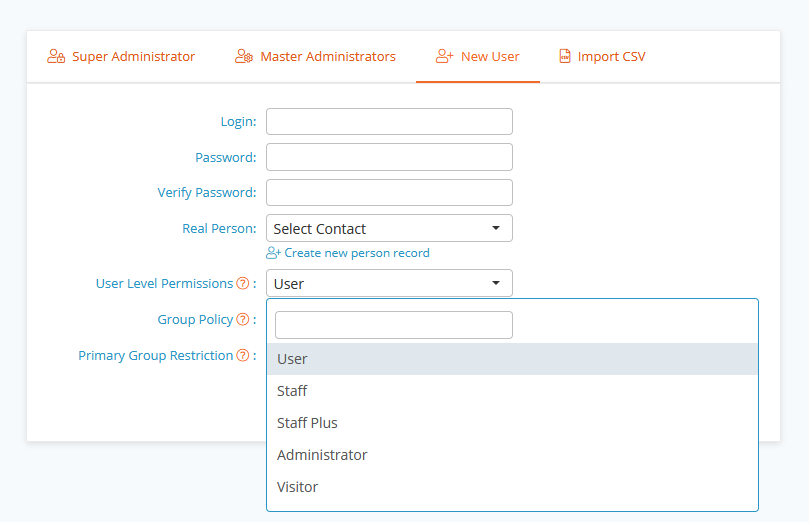The image size is (809, 522).
Task: Click the Super Administrator lock-person icon
Action: (x=56, y=56)
